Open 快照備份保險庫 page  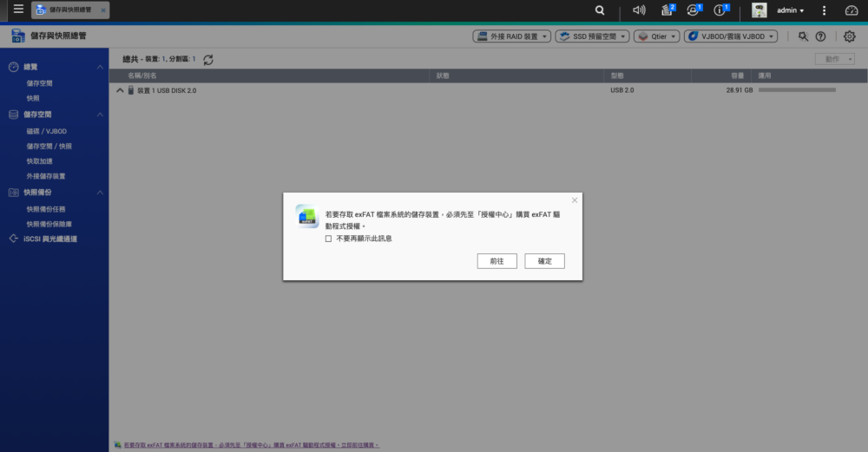click(x=49, y=225)
